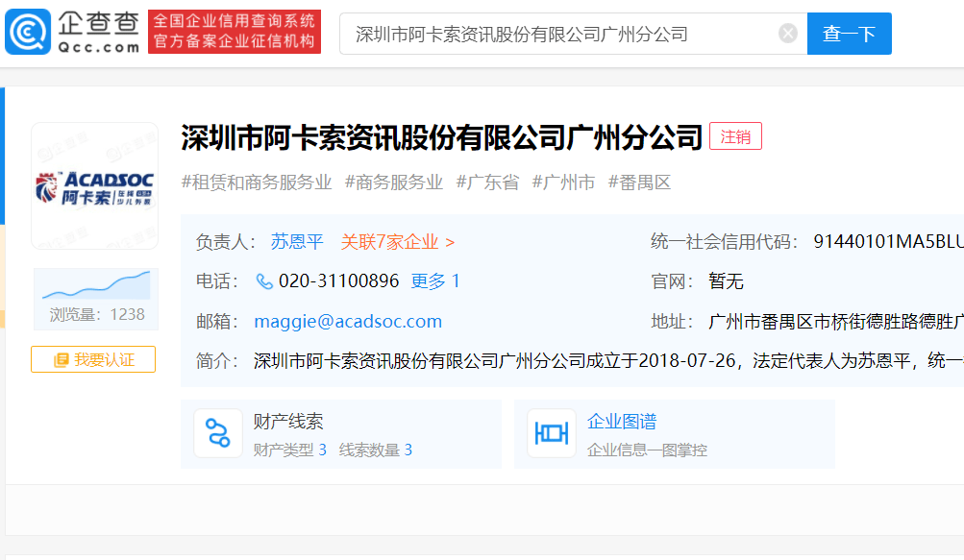Select the phone number 020-31100896
Screen dimensions: 964x560
point(338,281)
